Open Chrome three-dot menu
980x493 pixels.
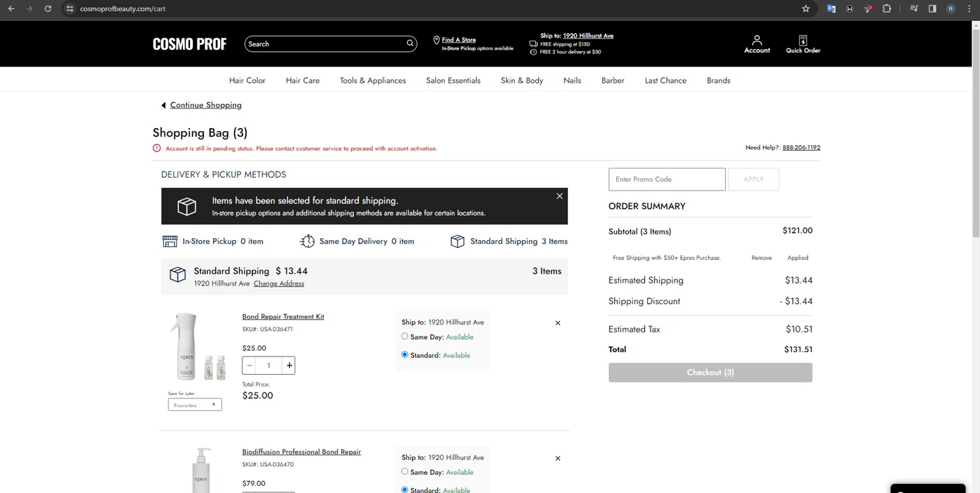coord(969,8)
